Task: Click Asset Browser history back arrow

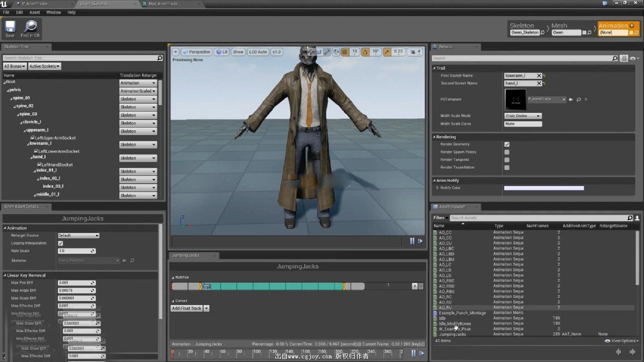Action: coord(619,352)
